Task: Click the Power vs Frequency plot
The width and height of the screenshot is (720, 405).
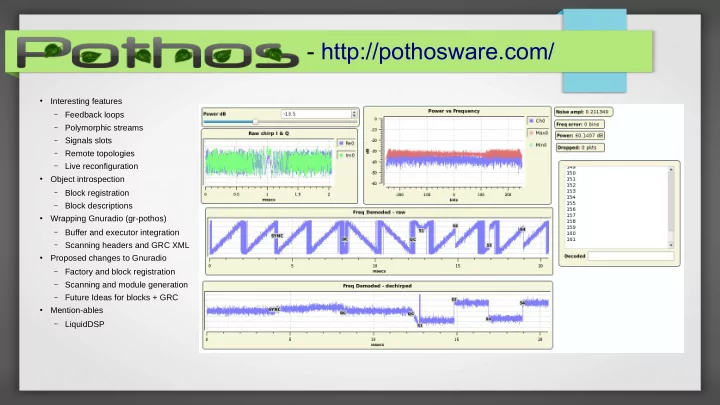Action: 454,152
